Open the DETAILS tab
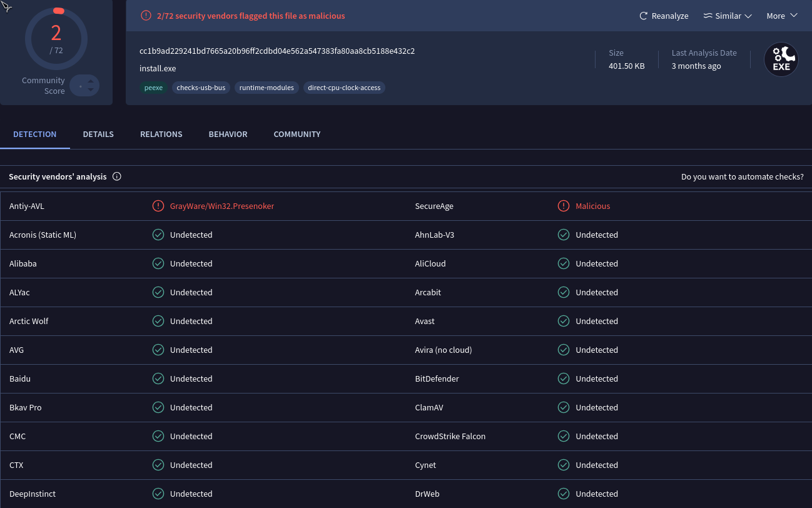The width and height of the screenshot is (812, 508). [x=98, y=134]
